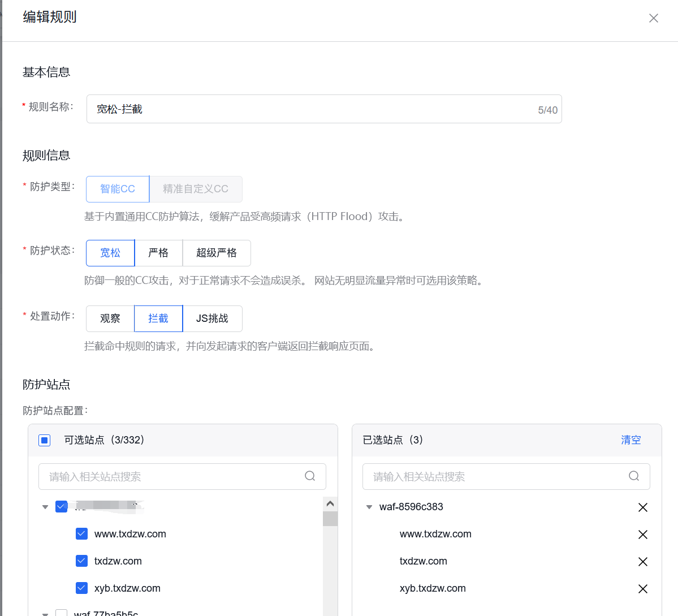Click the rule name input field
Viewport: 678px width, 616px height.
[x=283, y=109]
